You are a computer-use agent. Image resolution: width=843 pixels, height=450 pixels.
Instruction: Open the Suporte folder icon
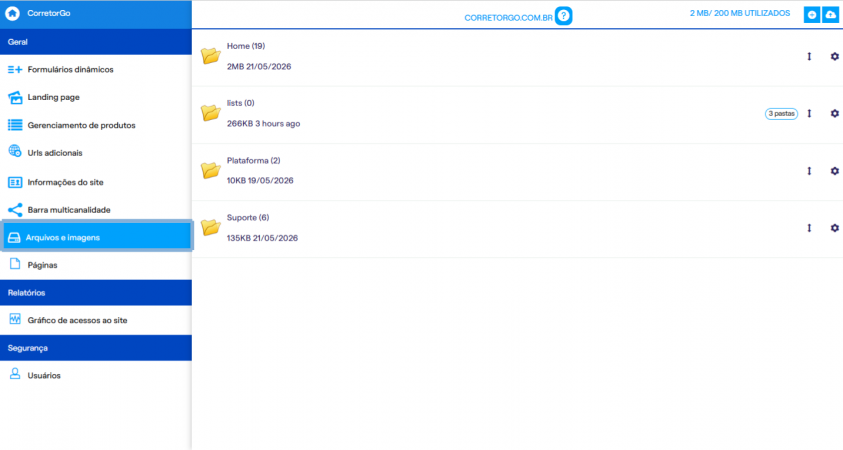pos(211,227)
